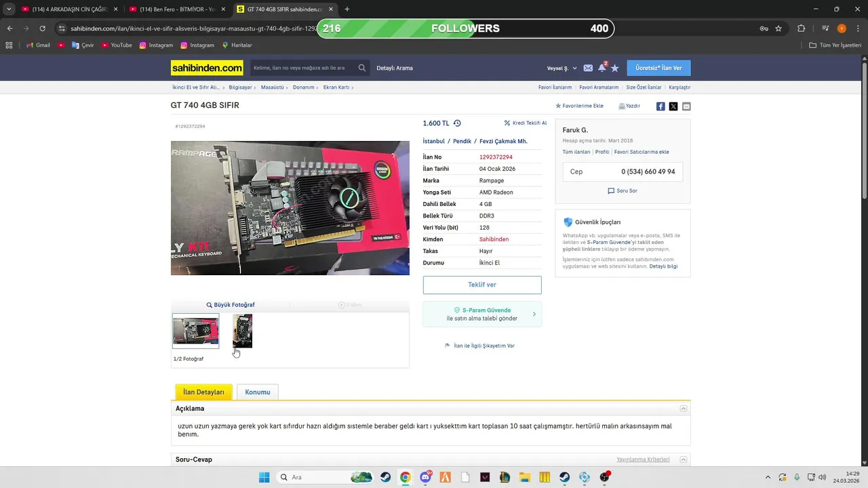The image size is (868, 488).
Task: Switch to Konumu tab
Action: pyautogui.click(x=258, y=392)
